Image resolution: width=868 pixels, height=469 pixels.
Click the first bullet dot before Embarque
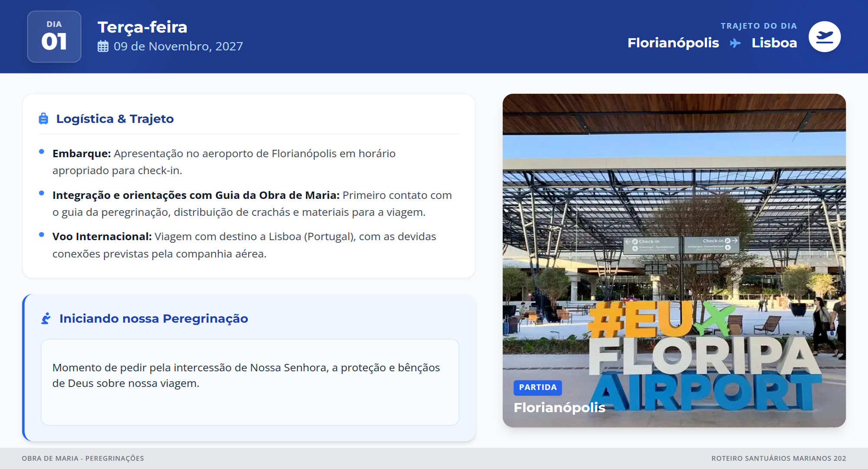[x=42, y=152]
